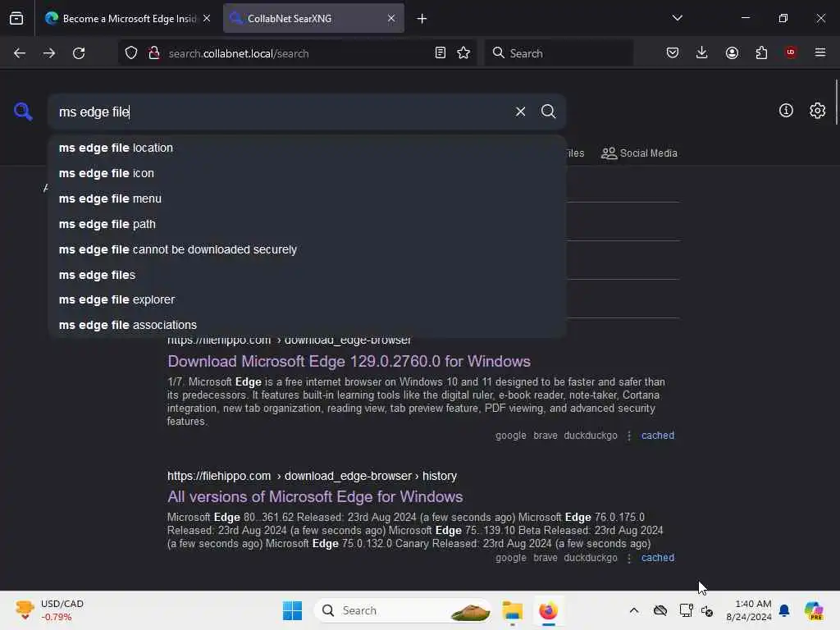The image size is (840, 630).
Task: Open more options for All versions result
Action: pos(629,558)
